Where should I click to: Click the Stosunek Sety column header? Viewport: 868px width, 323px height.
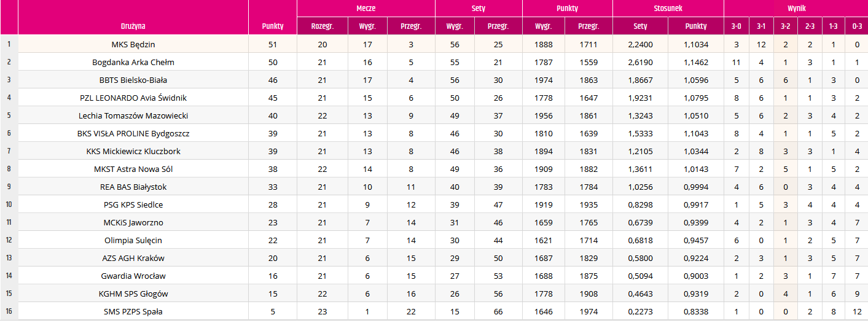click(640, 26)
